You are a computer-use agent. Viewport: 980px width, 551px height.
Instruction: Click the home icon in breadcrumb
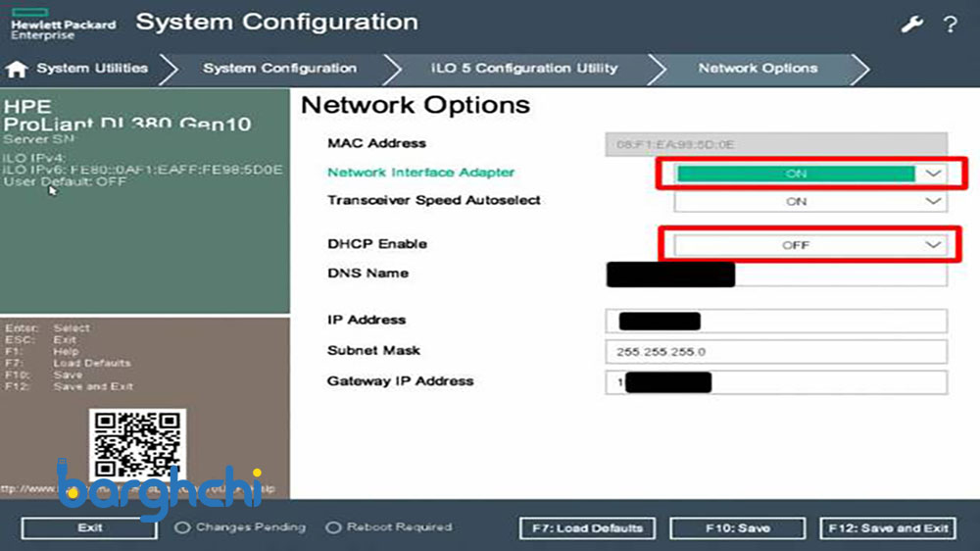click(17, 70)
